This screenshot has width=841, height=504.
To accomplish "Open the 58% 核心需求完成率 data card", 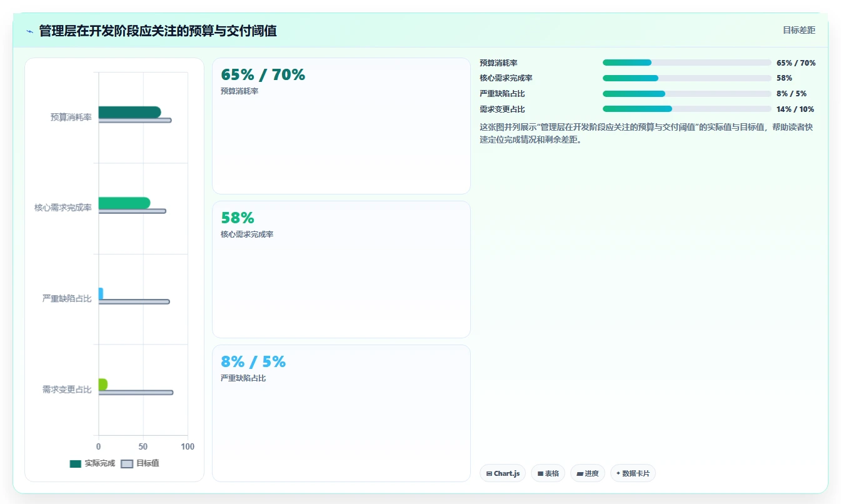I will pos(341,270).
